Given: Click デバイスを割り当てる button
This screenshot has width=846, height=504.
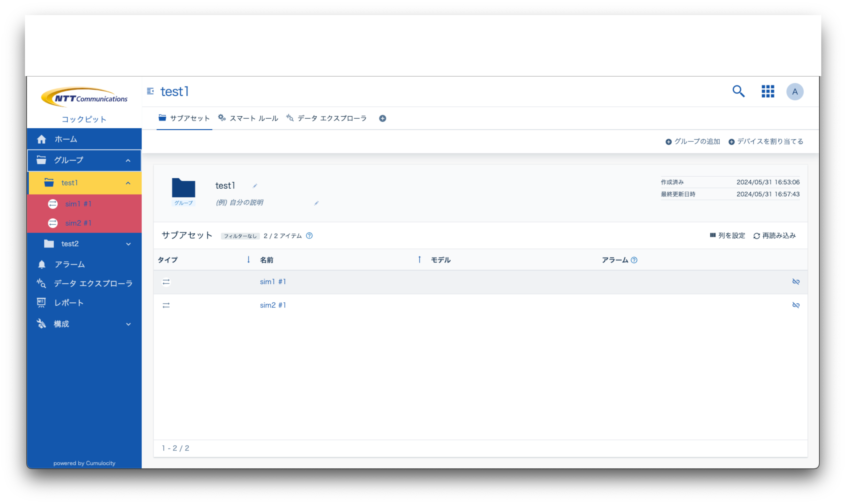Looking at the screenshot, I should 766,142.
